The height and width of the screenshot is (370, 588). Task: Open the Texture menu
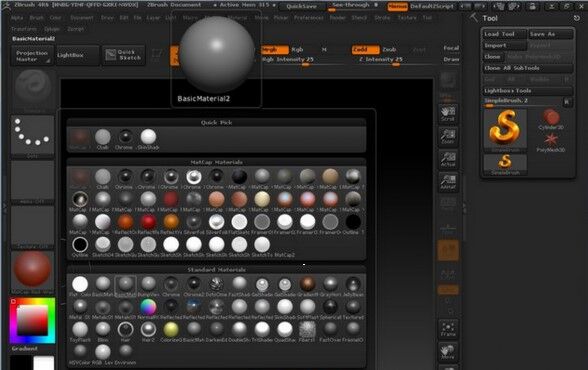(x=407, y=18)
